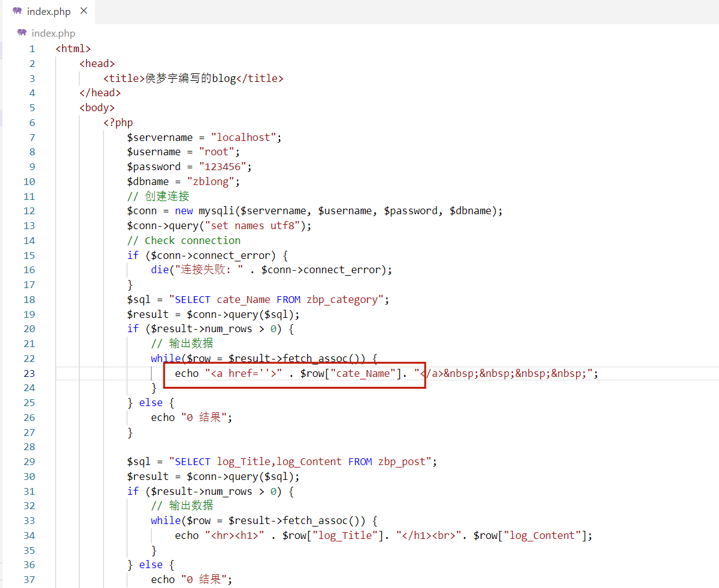Click the index.php breadcrumb item

[x=53, y=33]
